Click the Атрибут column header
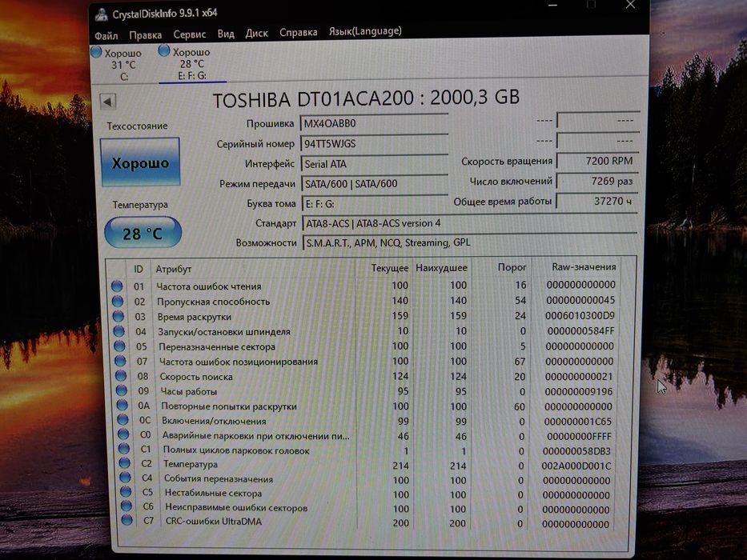 tap(174, 269)
